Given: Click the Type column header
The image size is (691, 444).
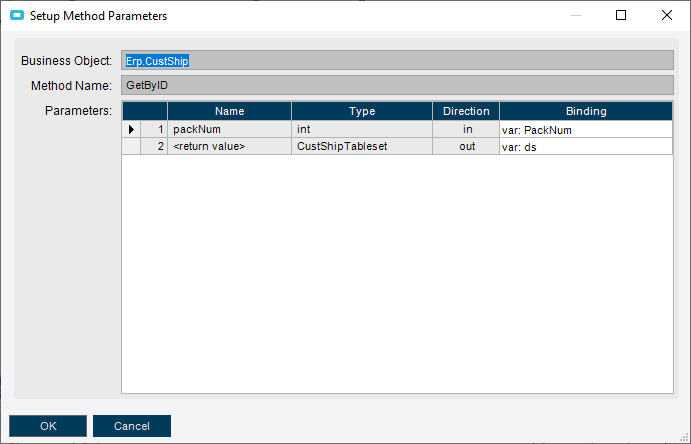Looking at the screenshot, I should [361, 111].
